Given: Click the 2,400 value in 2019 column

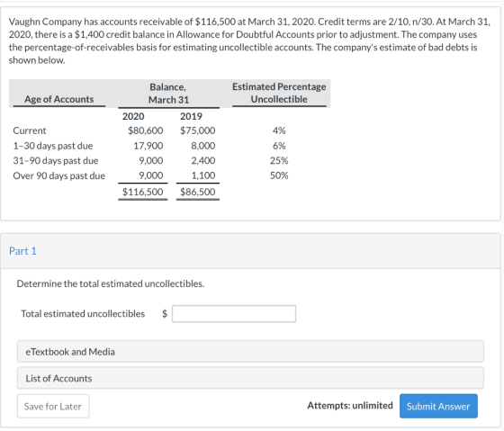Looking at the screenshot, I should [203, 160].
